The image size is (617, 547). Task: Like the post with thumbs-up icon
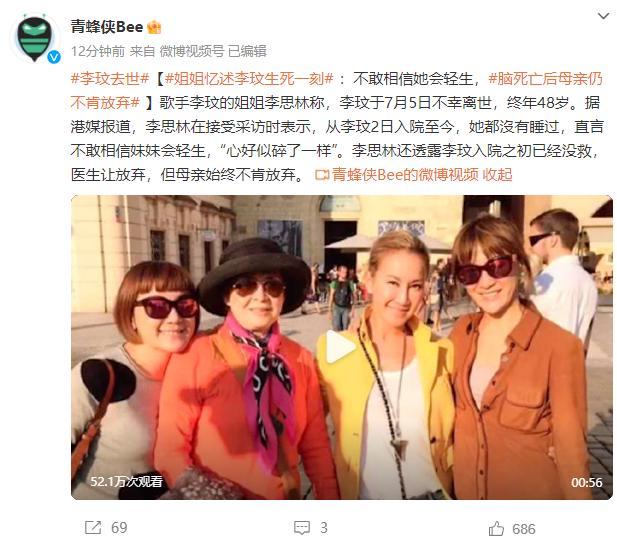click(x=496, y=529)
